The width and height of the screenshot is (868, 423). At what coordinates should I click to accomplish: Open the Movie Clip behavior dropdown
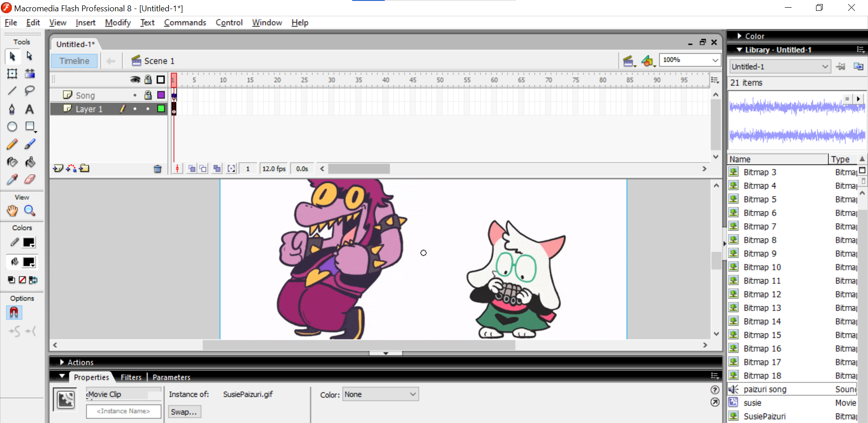coord(124,394)
